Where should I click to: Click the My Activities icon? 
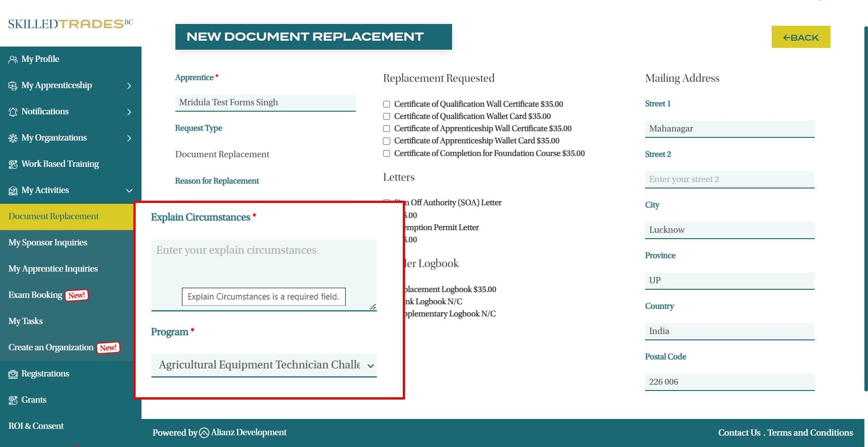pyautogui.click(x=13, y=191)
